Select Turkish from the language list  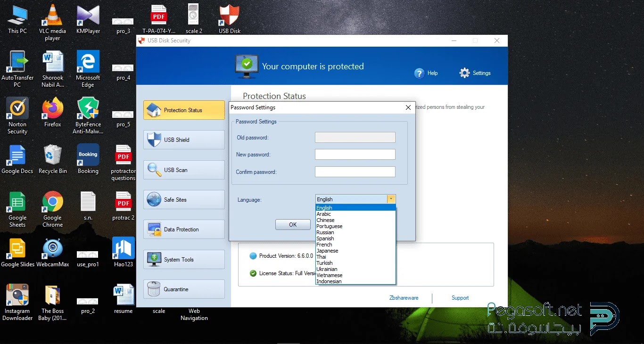355,263
